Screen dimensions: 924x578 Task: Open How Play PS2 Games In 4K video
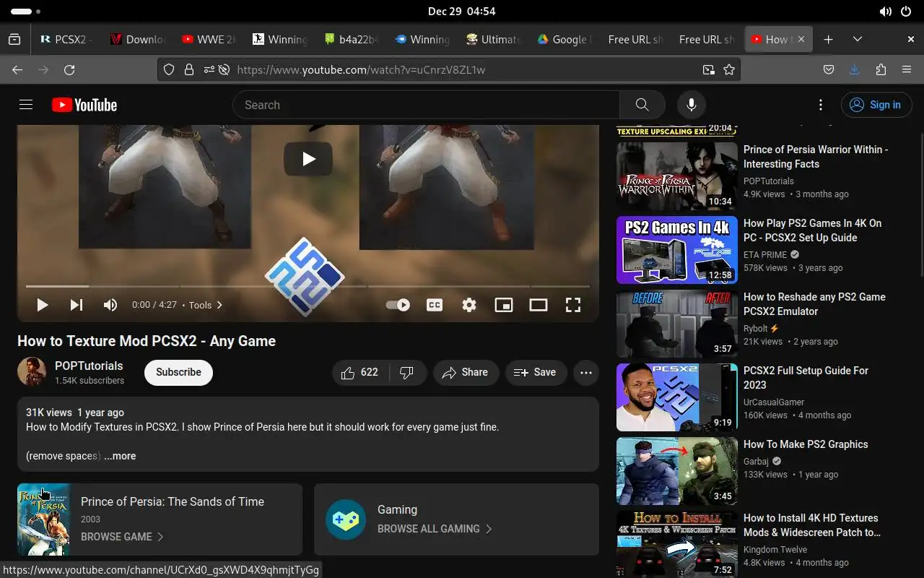(812, 230)
